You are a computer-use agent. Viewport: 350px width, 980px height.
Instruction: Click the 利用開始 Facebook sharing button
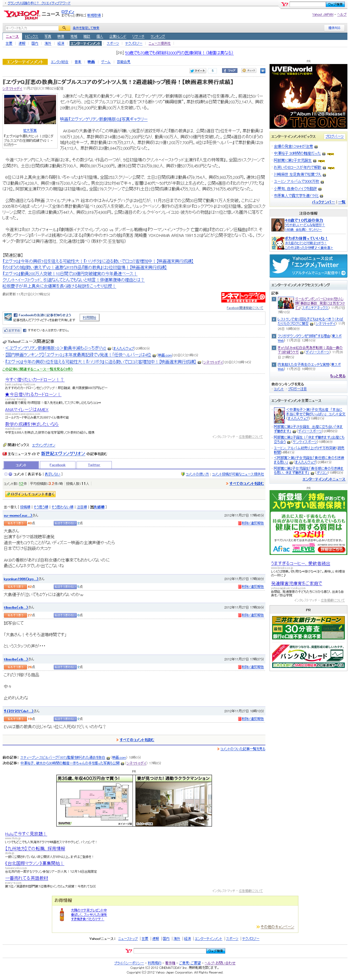click(90, 317)
